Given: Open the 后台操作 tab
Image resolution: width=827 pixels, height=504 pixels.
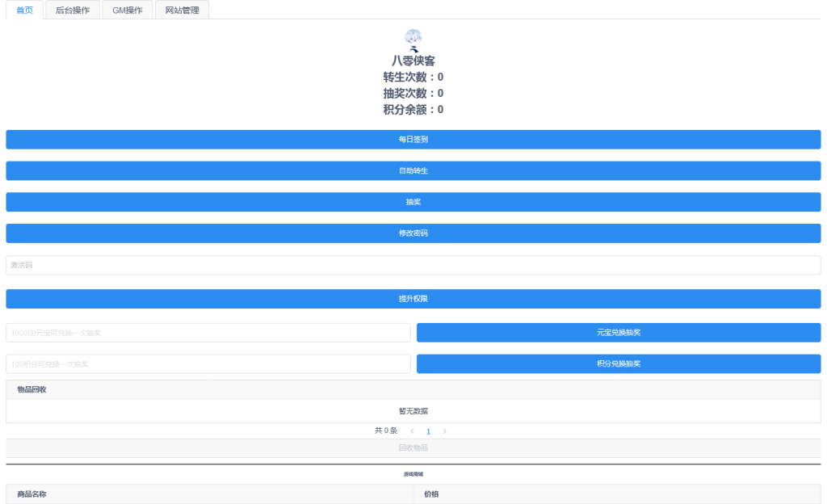Looking at the screenshot, I should tap(72, 10).
